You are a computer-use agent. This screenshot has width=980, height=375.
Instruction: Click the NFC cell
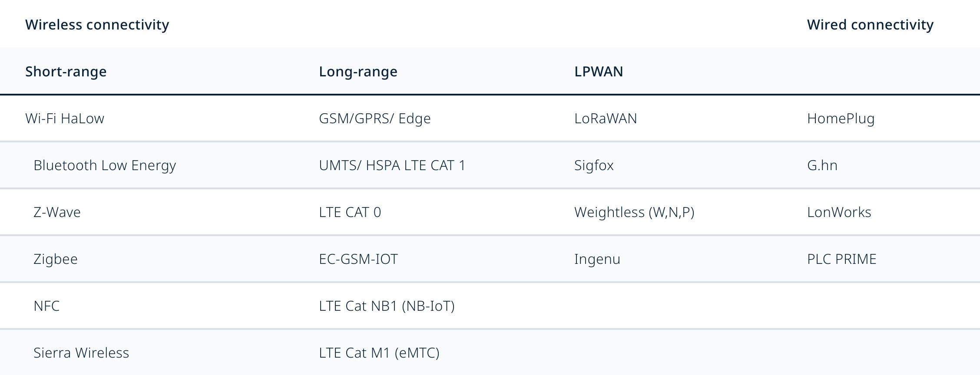coord(46,306)
